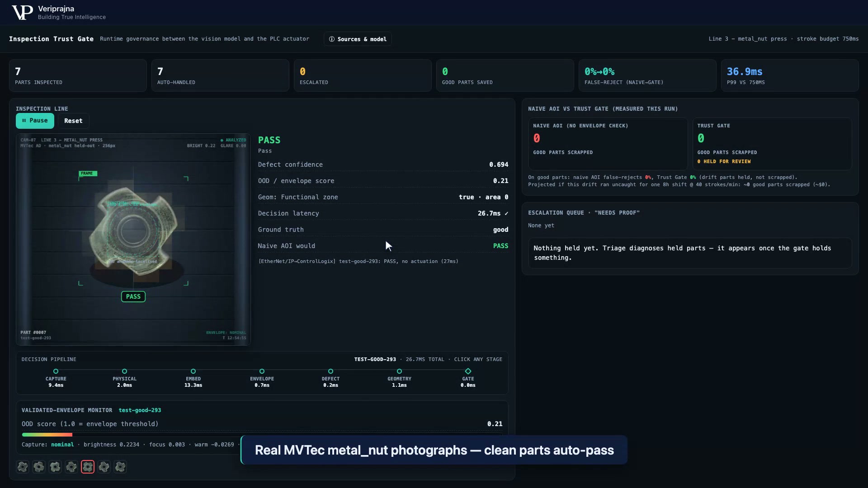Click the False-Reject 0%→0% card
Viewport: 868px width, 488px height.
(647, 75)
